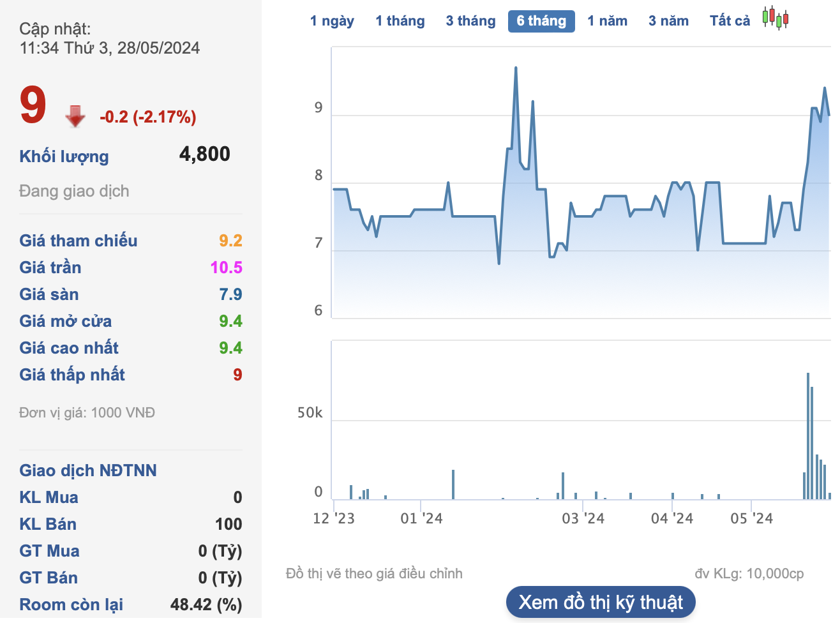Click 'Đồ thị vẽ theo giá điều chỉnh' note
The height and width of the screenshot is (623, 840).
[374, 573]
